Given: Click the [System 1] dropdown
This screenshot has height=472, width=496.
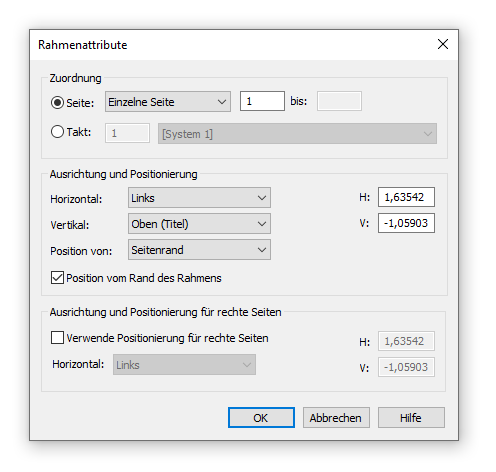Looking at the screenshot, I should [297, 134].
